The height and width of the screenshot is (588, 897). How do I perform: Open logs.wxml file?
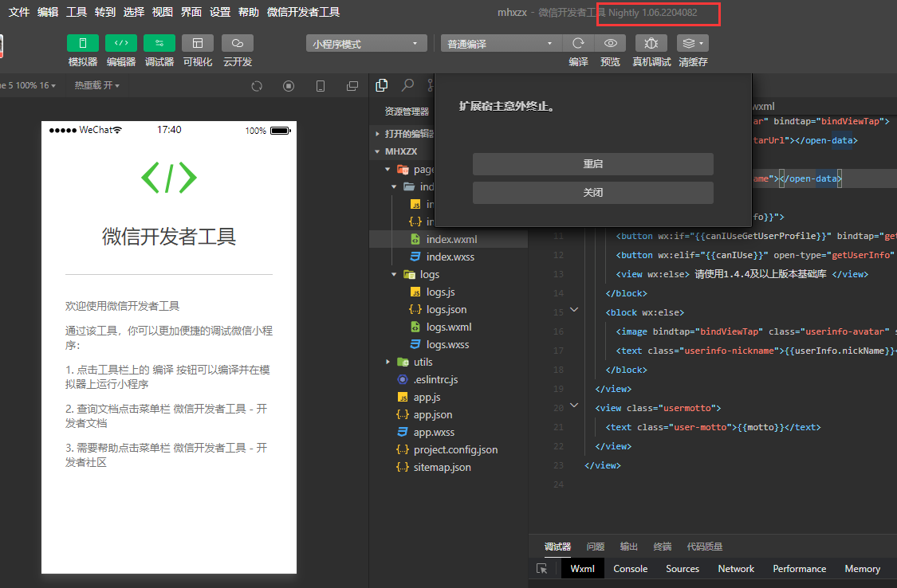448,327
